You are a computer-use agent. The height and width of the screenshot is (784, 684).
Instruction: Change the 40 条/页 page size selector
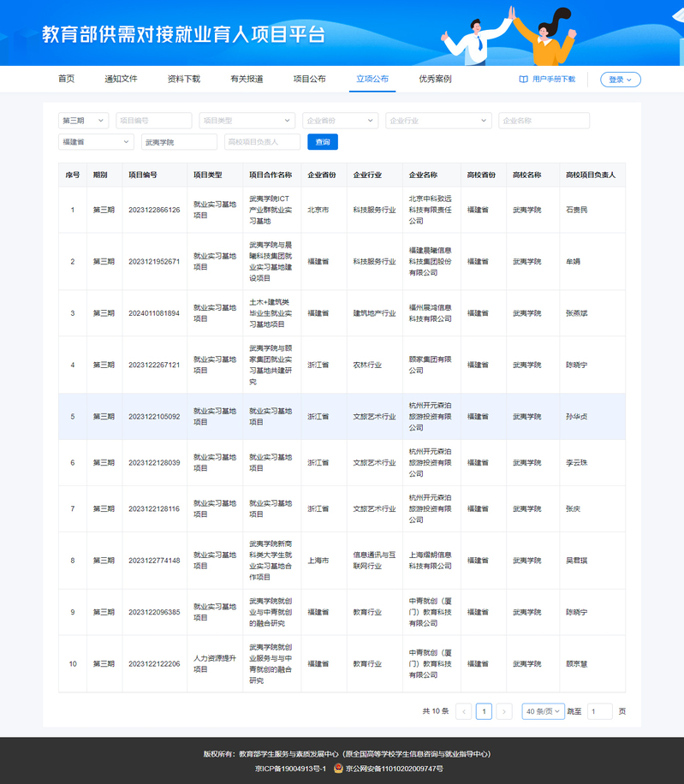click(544, 711)
